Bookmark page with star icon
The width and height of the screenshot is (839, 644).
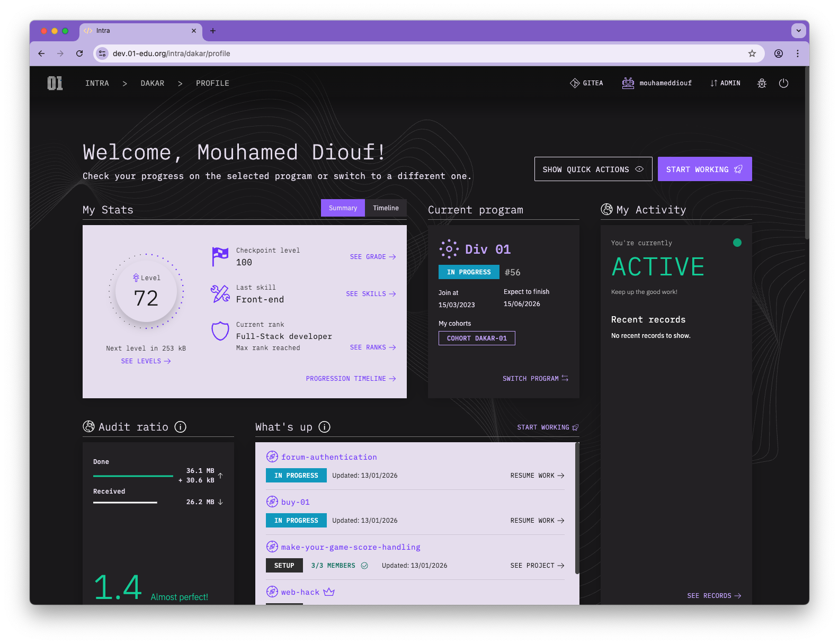tap(752, 53)
